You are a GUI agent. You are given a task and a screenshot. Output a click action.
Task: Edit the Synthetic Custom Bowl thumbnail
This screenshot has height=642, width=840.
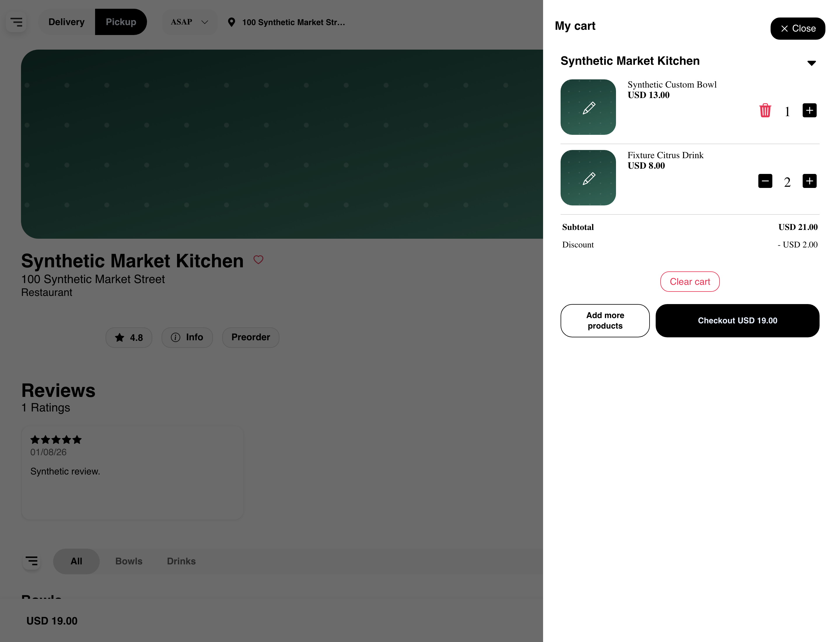pos(588,107)
